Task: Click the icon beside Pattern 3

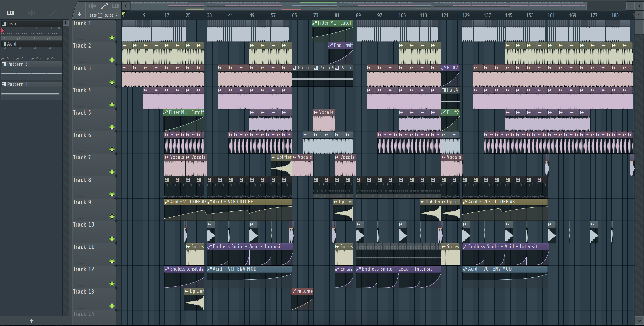Action: coord(4,64)
